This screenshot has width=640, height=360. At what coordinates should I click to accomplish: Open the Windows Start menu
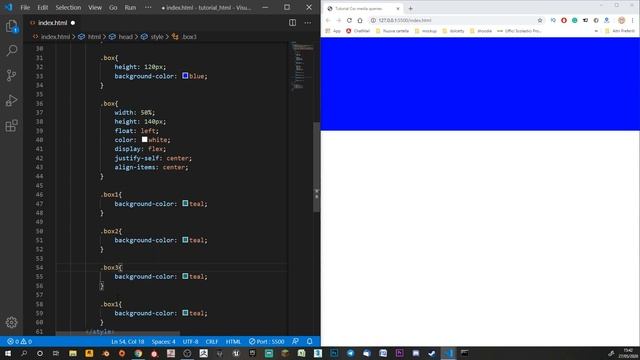click(8, 353)
